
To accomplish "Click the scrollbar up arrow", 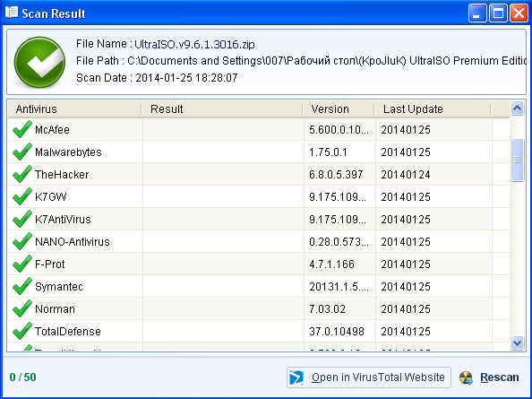I will (x=517, y=108).
